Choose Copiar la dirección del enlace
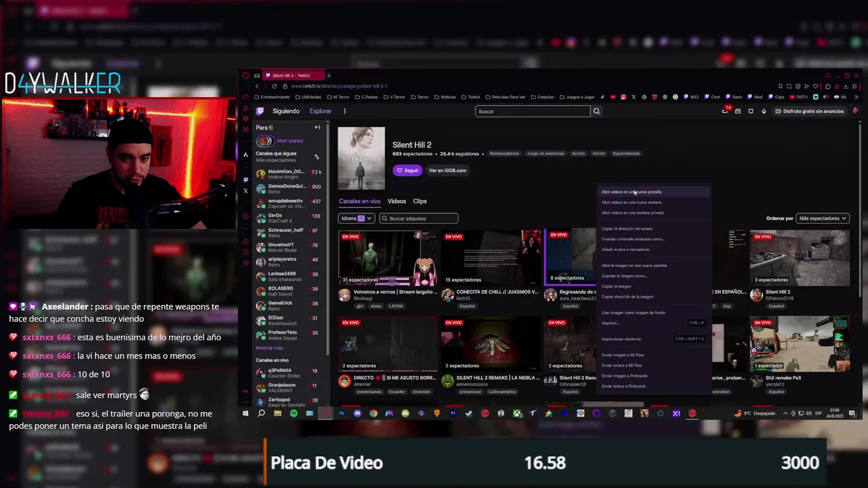 (x=653, y=228)
